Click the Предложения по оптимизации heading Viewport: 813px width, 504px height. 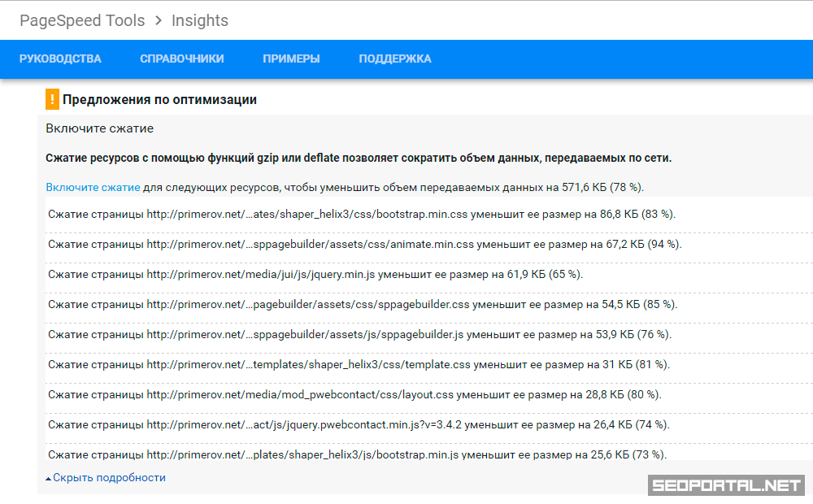[x=159, y=100]
